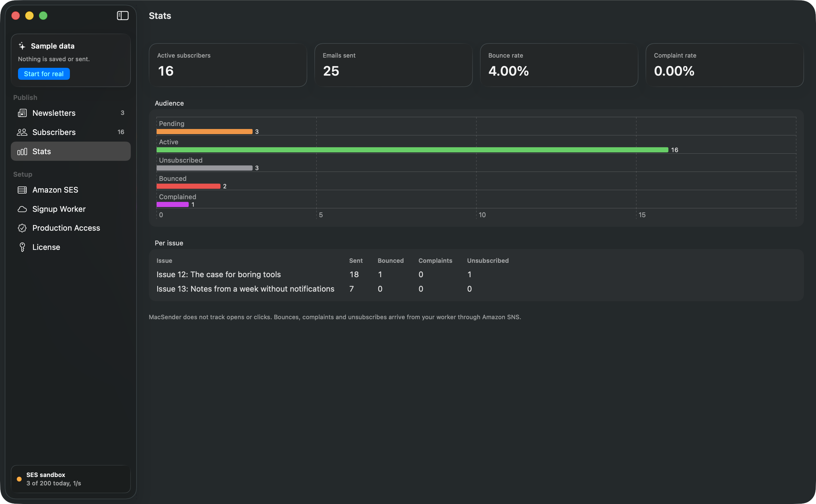
Task: Click the Complaints column header
Action: (x=435, y=261)
